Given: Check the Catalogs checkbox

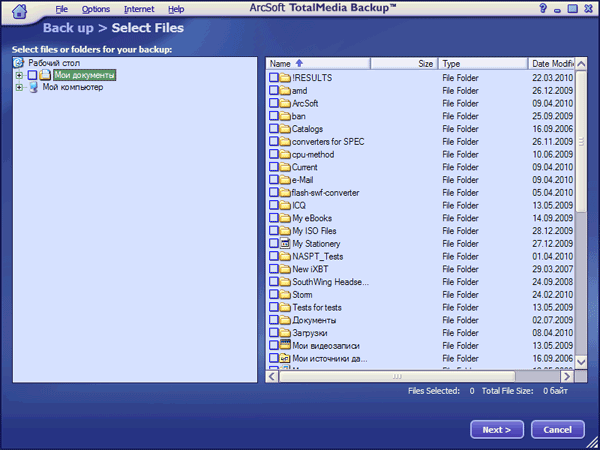Looking at the screenshot, I should pyautogui.click(x=274, y=129).
